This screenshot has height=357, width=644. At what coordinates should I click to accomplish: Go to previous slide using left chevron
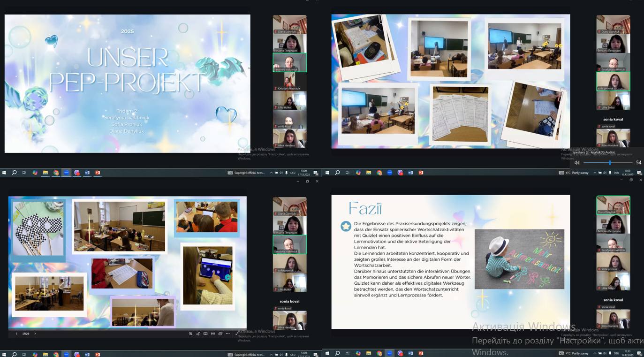[16, 334]
